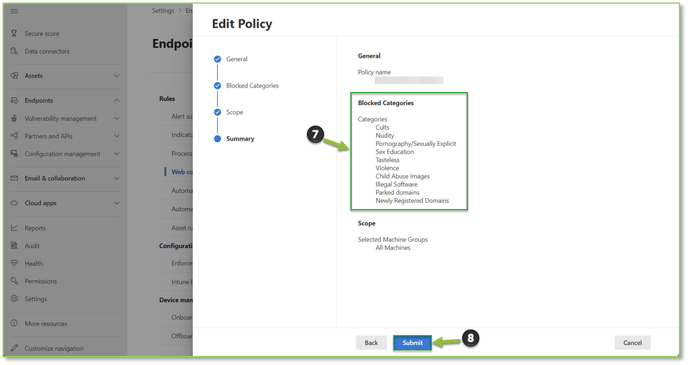
Task: Open the Permissions menu item
Action: click(40, 281)
